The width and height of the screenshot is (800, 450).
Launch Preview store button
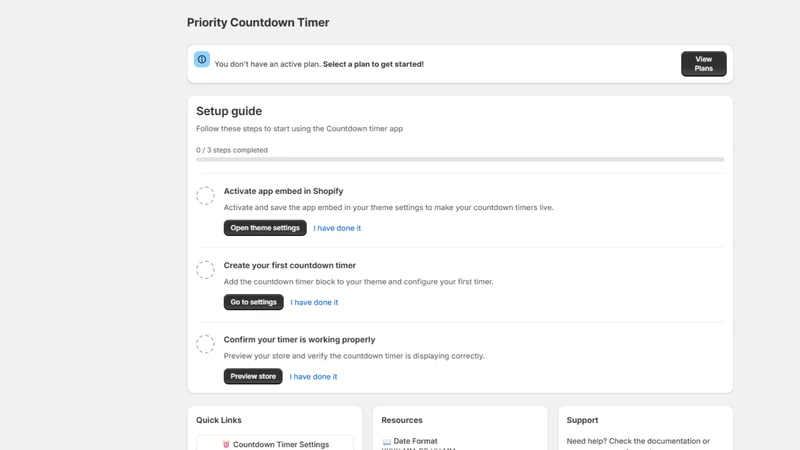[253, 377]
